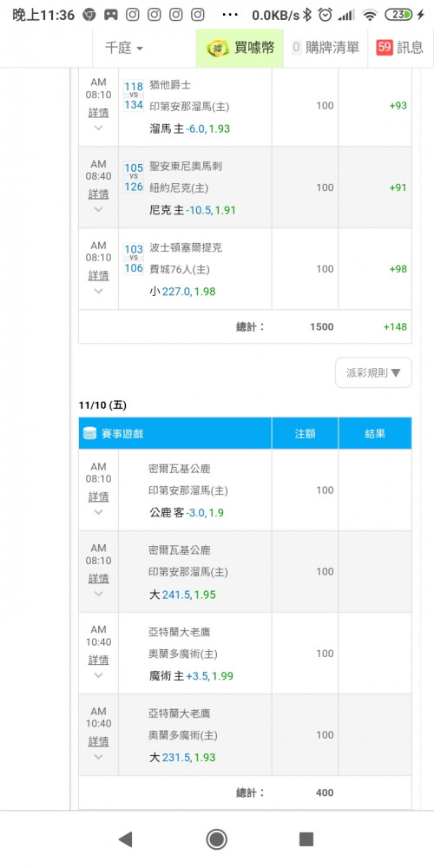Open 詳情 for 魔術 主 +3.5 bet

(x=99, y=660)
